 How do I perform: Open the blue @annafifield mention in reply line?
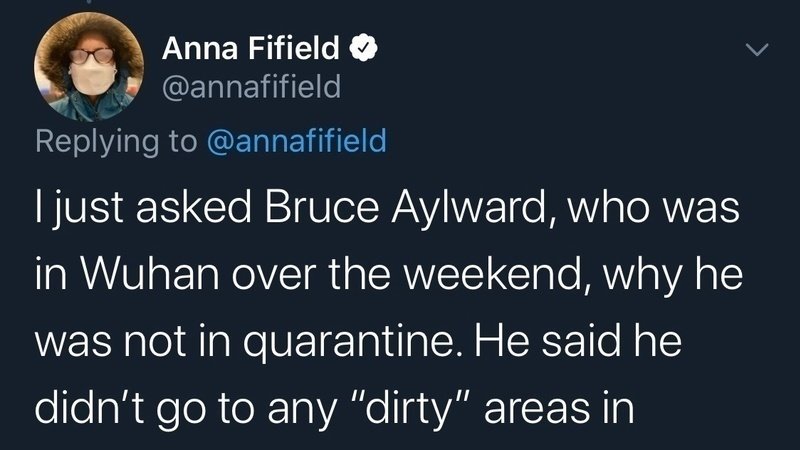[x=295, y=140]
